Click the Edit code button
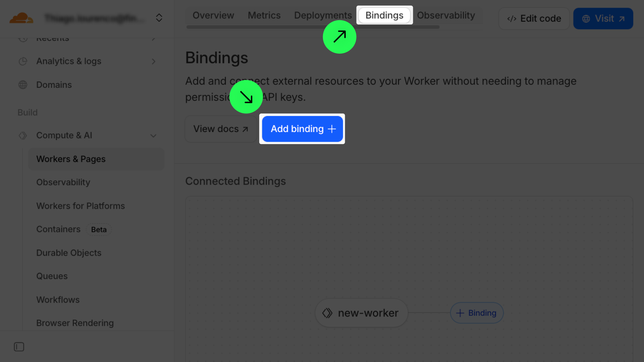The width and height of the screenshot is (644, 362). [x=534, y=18]
